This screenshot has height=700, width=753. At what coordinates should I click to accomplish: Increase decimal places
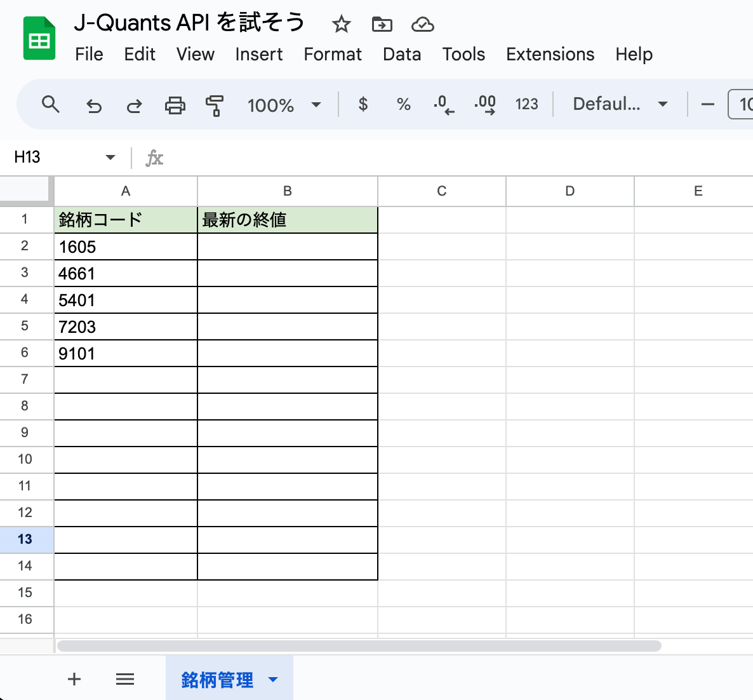pos(485,105)
